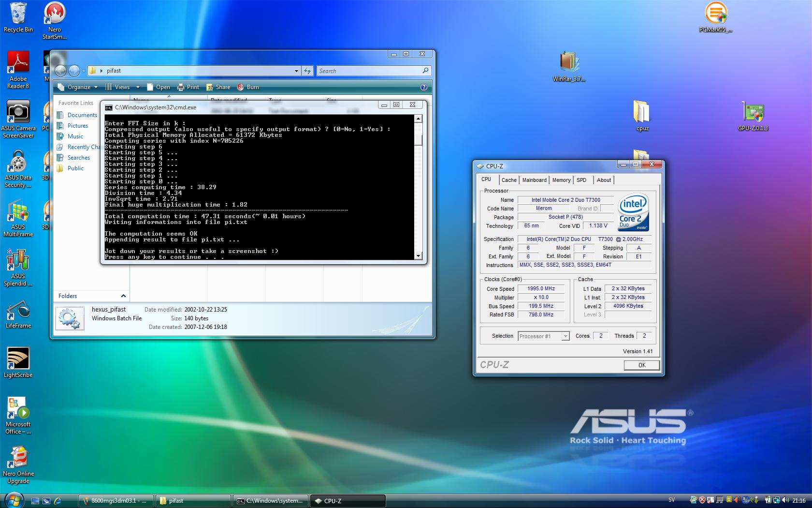The height and width of the screenshot is (508, 812).
Task: Click the SV language indicator in taskbar
Action: tap(671, 500)
